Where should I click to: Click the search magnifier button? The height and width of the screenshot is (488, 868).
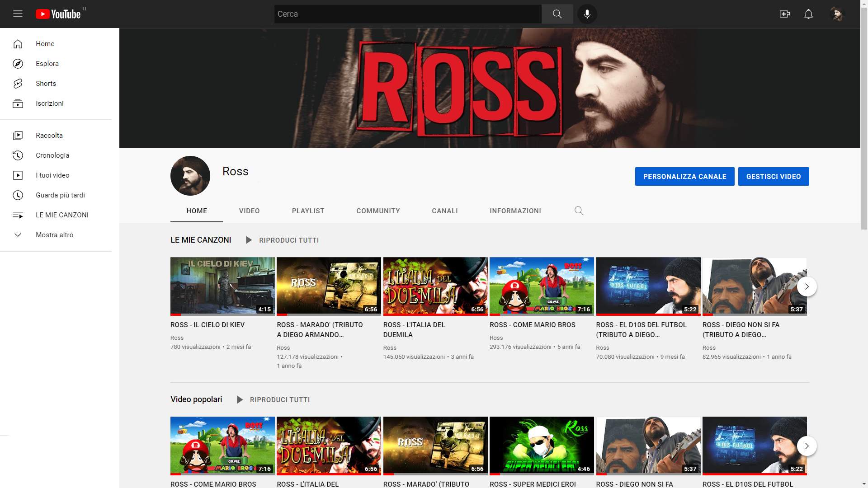(x=557, y=14)
